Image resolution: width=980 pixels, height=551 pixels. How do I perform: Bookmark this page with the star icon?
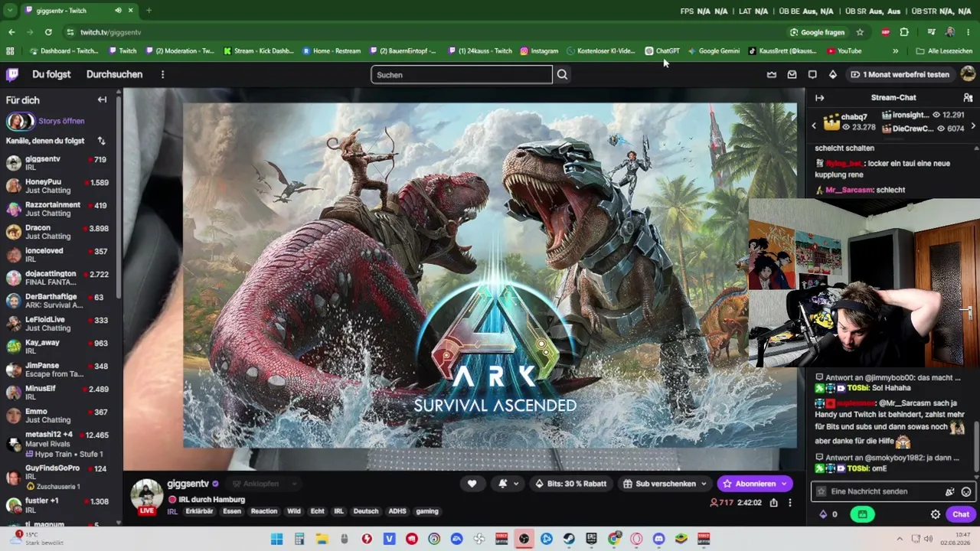coord(860,32)
